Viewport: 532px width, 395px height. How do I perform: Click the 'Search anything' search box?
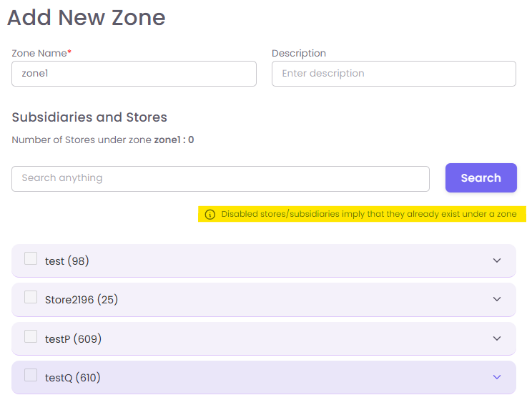[220, 178]
